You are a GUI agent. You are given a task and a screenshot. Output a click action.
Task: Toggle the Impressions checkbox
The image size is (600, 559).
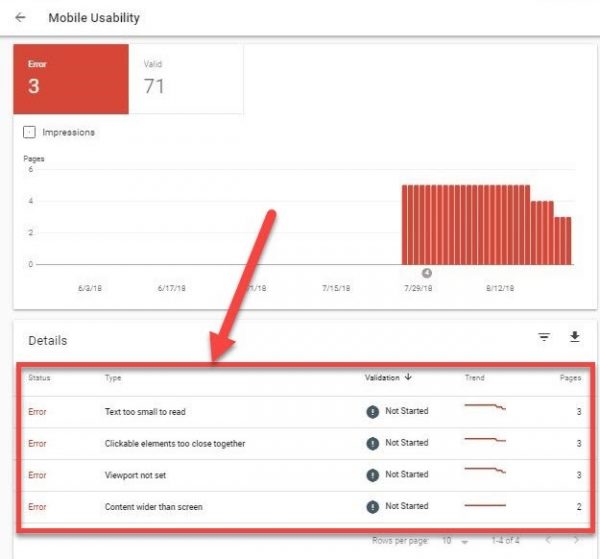29,132
